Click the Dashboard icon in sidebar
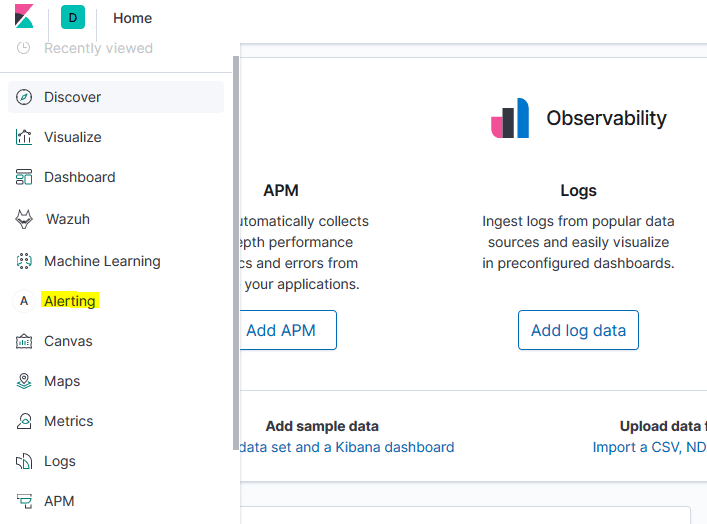The width and height of the screenshot is (707, 524). coord(24,177)
